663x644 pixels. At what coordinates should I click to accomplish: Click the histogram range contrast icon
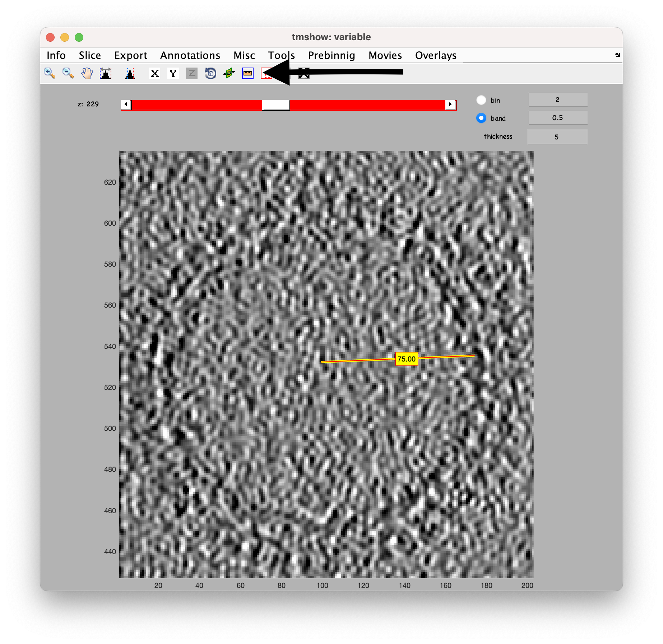click(x=106, y=73)
